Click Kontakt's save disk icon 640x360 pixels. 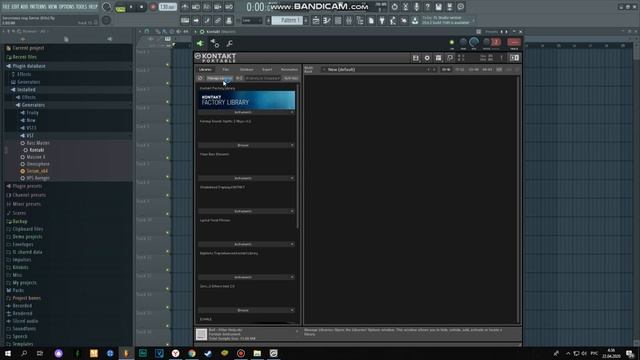tap(416, 58)
